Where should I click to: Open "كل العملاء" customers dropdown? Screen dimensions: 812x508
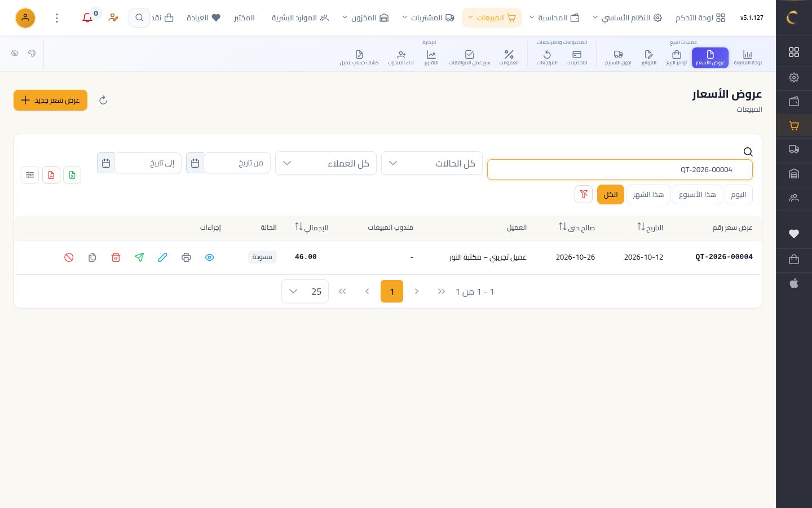(326, 163)
